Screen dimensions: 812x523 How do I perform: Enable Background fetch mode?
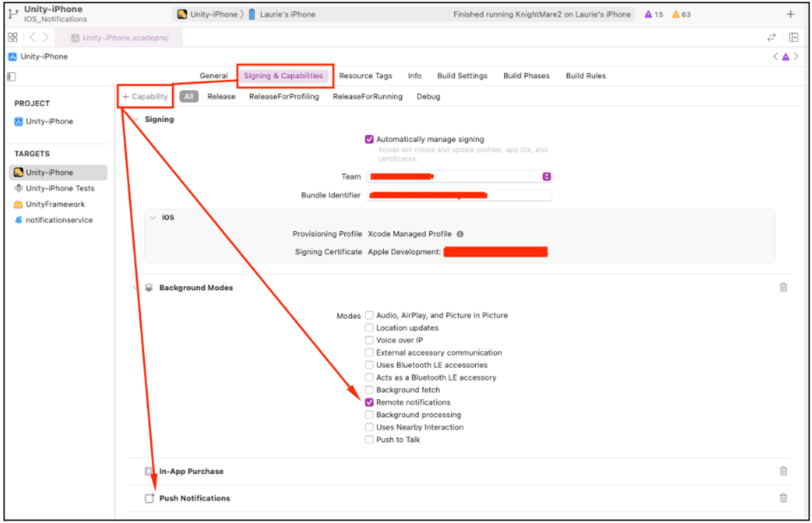[369, 390]
